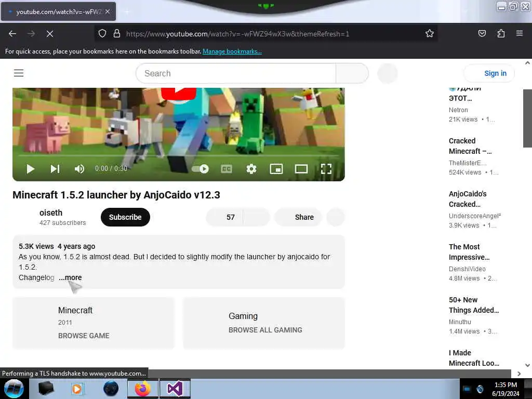
Task: Open the Windows Start menu
Action: (14, 389)
